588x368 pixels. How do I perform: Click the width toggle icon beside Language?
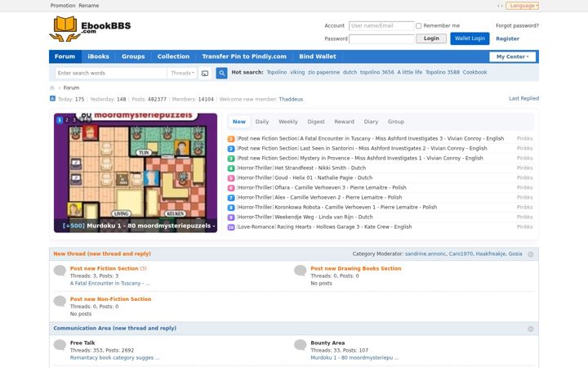click(x=500, y=6)
